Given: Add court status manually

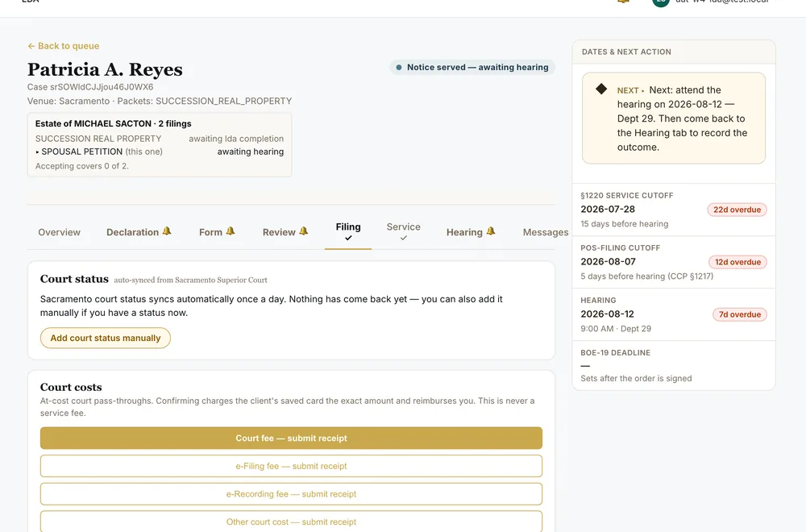Looking at the screenshot, I should pyautogui.click(x=106, y=338).
